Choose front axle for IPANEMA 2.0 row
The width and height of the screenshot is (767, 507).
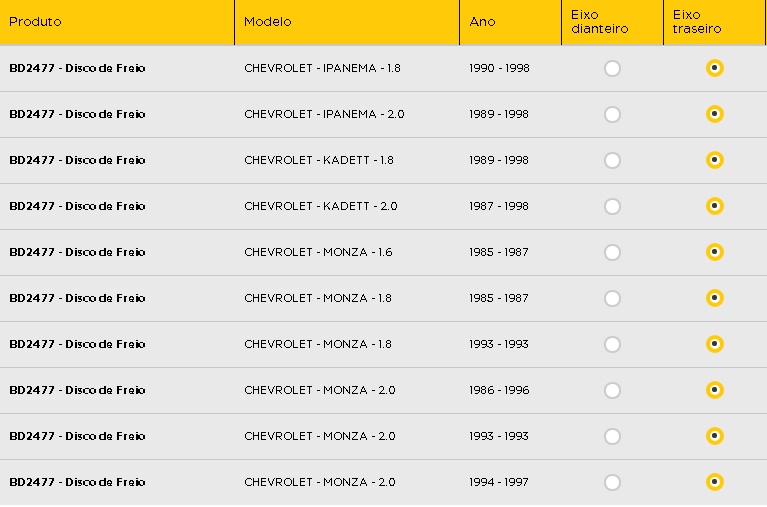pos(612,115)
